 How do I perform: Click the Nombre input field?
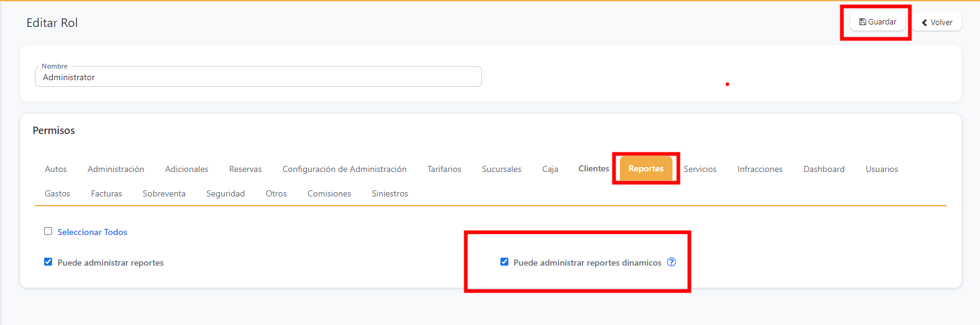[258, 77]
